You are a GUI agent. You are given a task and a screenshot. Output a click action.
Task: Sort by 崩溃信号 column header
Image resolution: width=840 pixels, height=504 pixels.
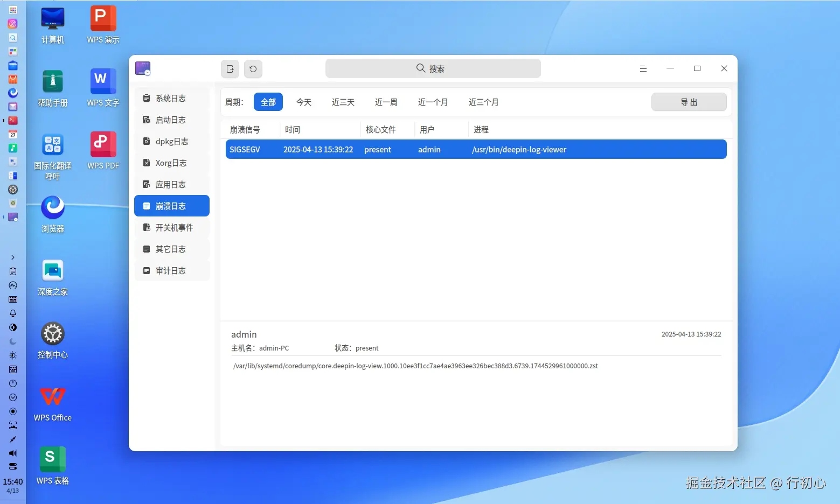pyautogui.click(x=245, y=130)
